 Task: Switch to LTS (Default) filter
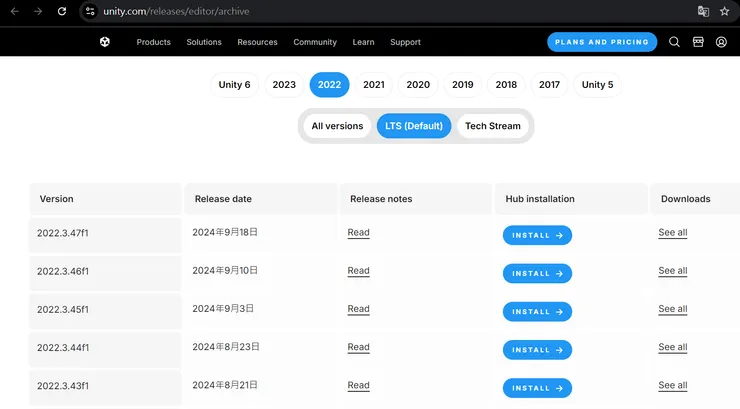414,126
